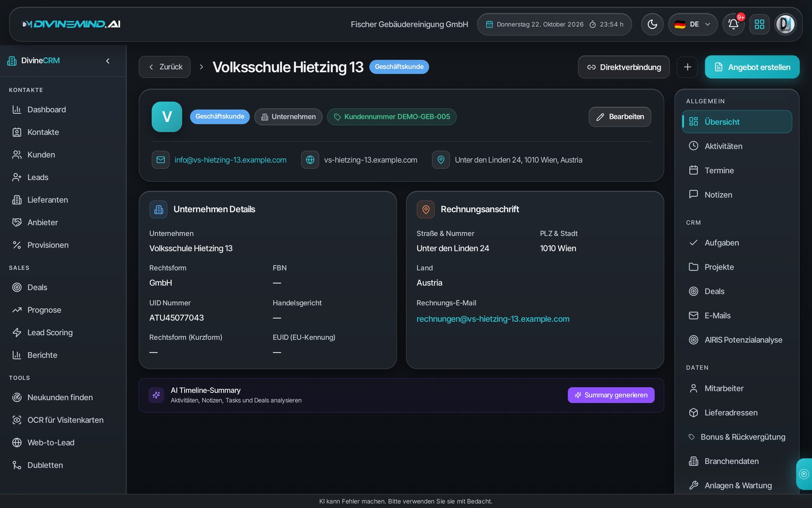Viewport: 812px width, 508px height.
Task: Open Lieferanten in sidebar
Action: point(63,200)
